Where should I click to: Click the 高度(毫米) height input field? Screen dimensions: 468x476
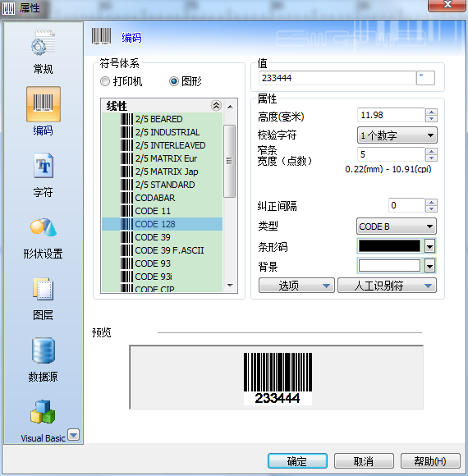click(x=391, y=115)
